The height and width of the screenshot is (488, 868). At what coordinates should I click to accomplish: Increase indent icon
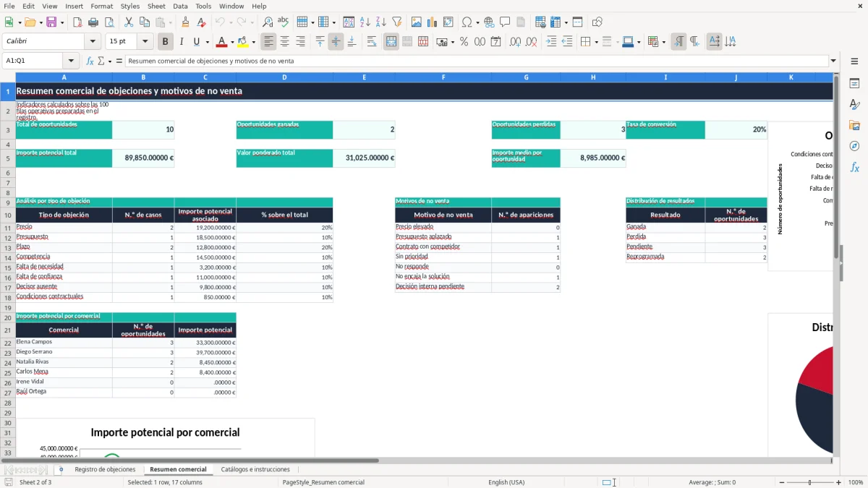coord(551,42)
